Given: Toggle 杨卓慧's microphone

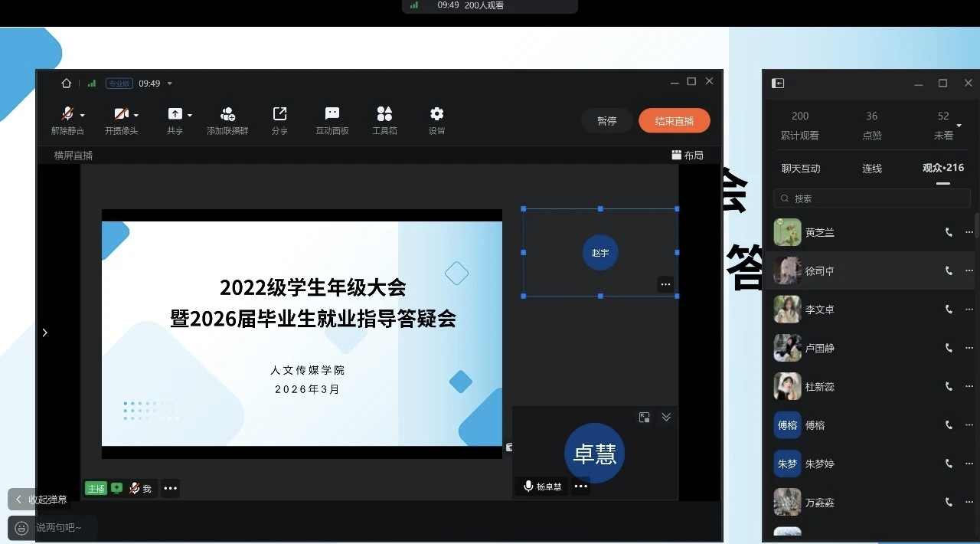Looking at the screenshot, I should tap(528, 486).
